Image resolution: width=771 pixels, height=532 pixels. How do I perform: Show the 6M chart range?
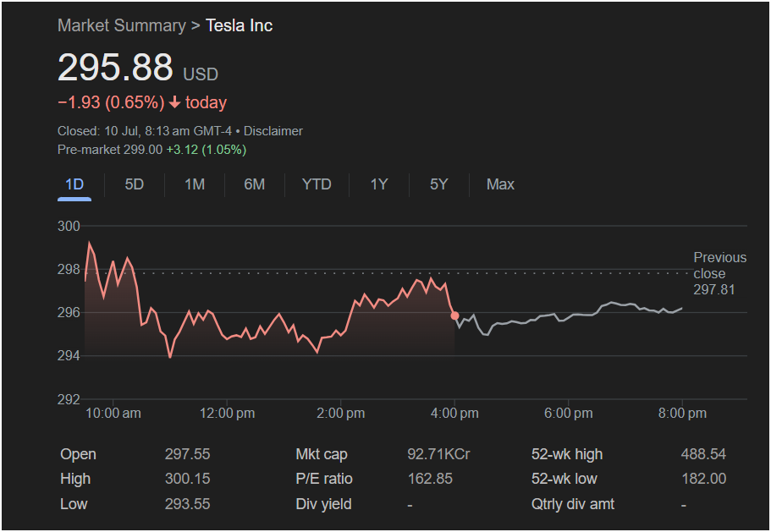point(254,184)
